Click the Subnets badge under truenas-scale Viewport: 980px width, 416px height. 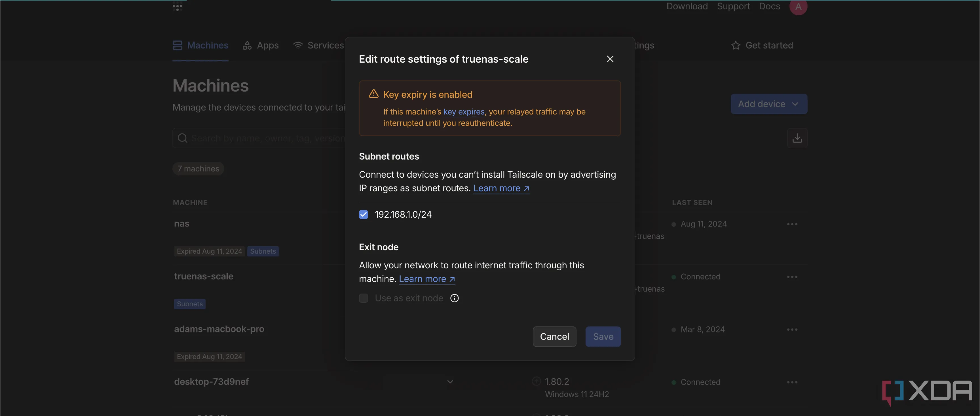[189, 304]
